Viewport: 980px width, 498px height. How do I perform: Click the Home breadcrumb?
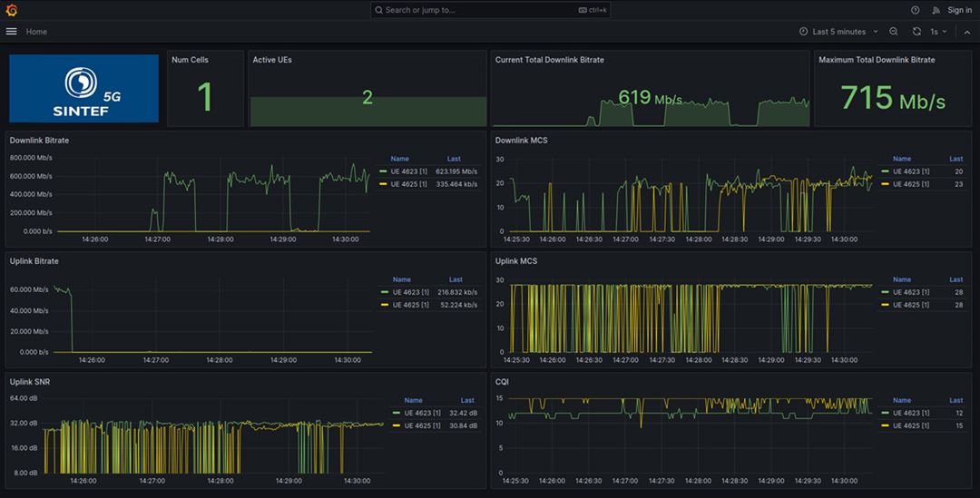coord(36,32)
